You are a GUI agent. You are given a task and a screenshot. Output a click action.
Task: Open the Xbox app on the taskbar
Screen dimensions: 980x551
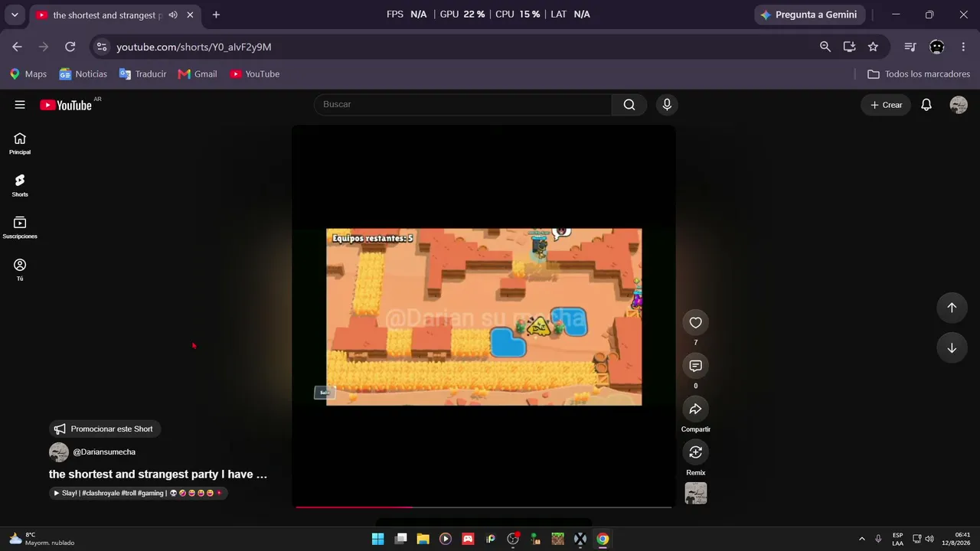tap(580, 539)
